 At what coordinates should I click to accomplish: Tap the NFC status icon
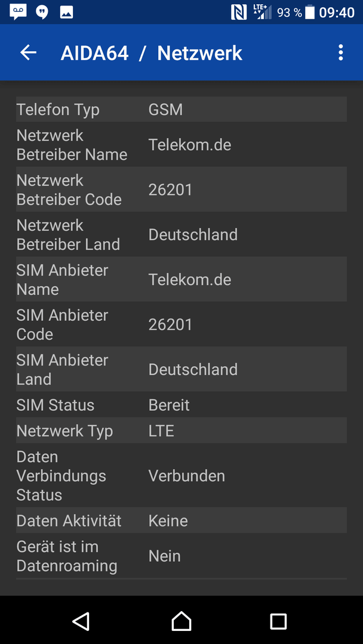[x=239, y=13]
